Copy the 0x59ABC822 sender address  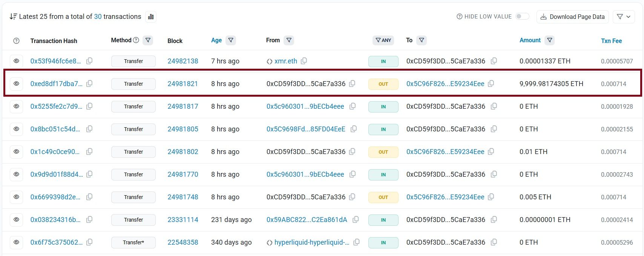356,219
